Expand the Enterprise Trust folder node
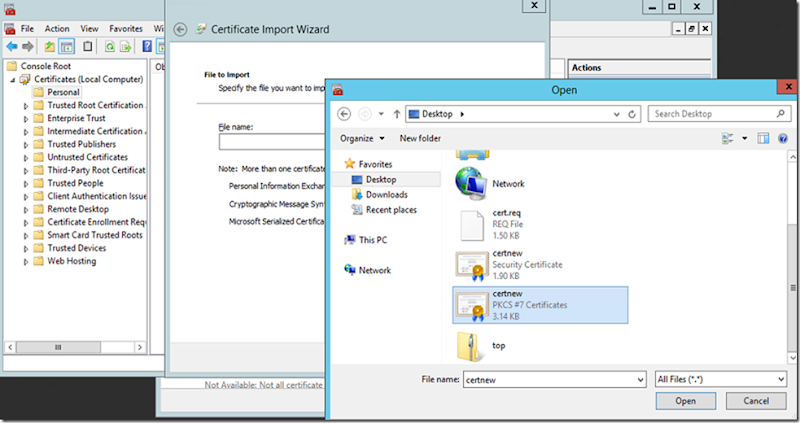 point(26,118)
